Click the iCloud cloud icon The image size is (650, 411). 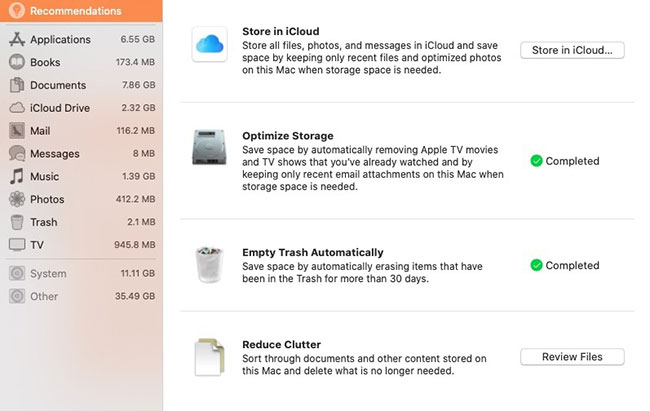click(x=210, y=44)
